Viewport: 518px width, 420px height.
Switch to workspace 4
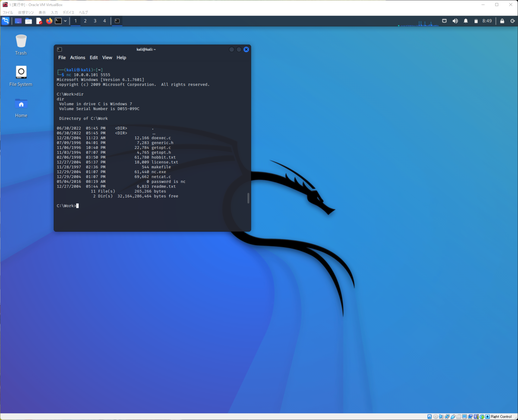tap(104, 21)
